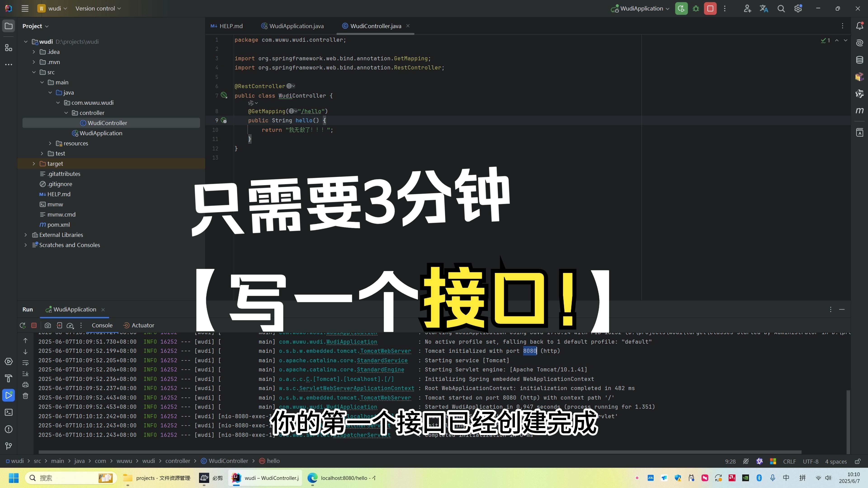Open the Maven tool window

click(x=860, y=110)
